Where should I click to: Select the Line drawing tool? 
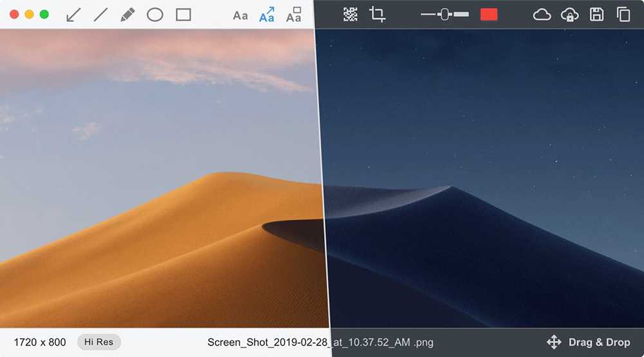coord(100,15)
